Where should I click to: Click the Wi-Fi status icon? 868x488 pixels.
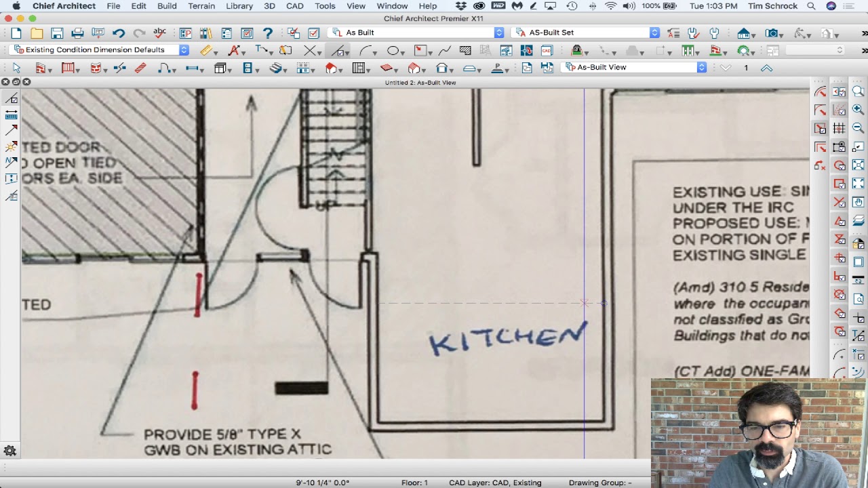pos(610,6)
